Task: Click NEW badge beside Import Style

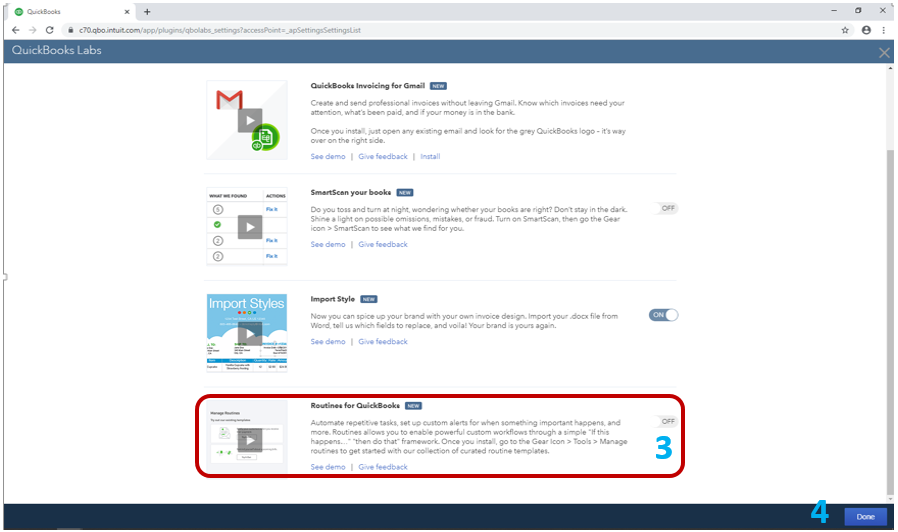Action: 369,300
